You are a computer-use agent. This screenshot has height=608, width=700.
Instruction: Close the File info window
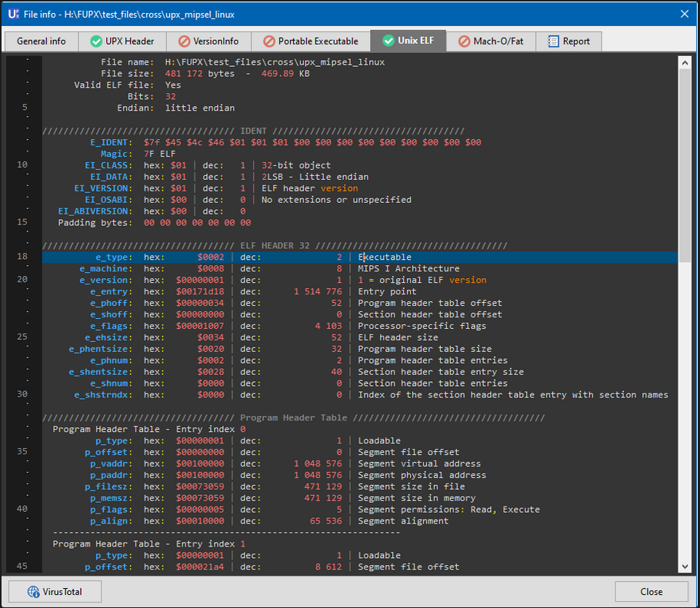tap(685, 15)
